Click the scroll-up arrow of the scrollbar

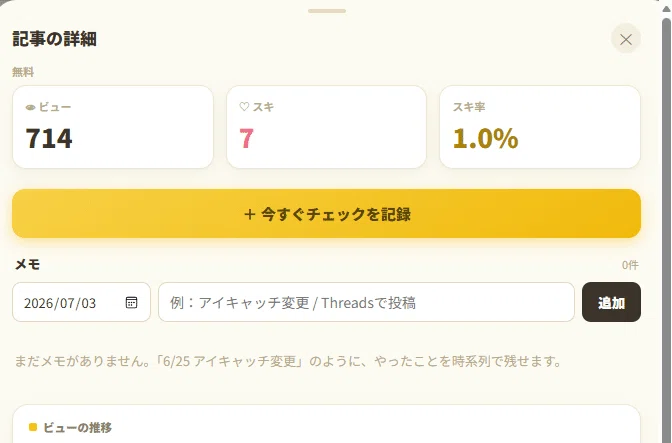666,9
